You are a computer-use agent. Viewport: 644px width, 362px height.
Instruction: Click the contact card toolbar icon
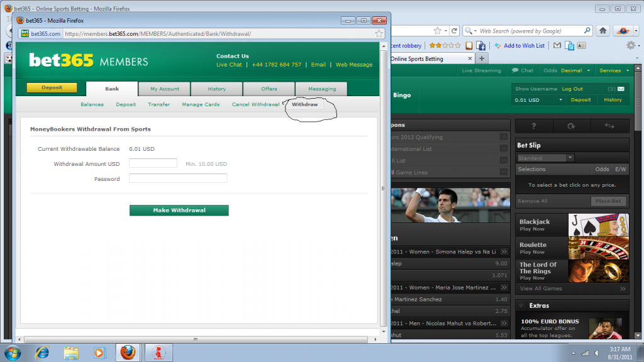tap(581, 45)
